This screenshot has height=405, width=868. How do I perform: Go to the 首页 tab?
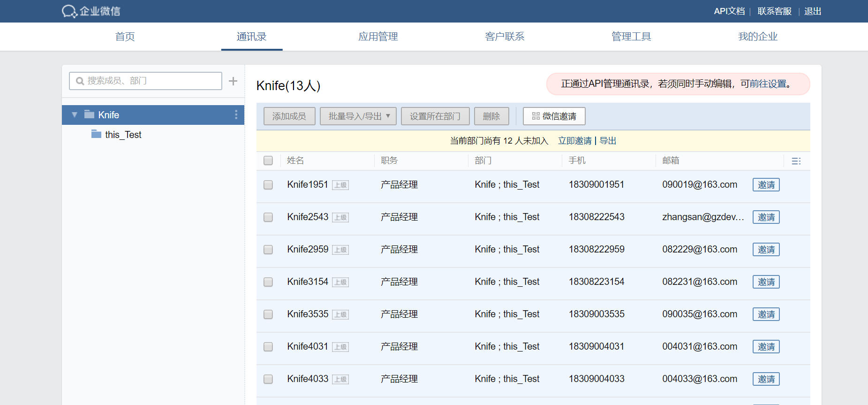click(x=125, y=37)
